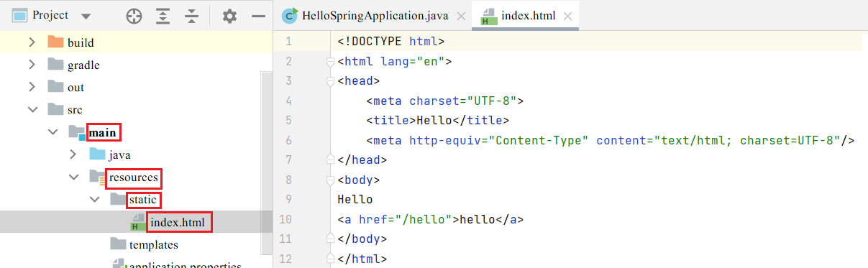The image size is (868, 268).
Task: Select gradle in the project tree
Action: (x=83, y=65)
